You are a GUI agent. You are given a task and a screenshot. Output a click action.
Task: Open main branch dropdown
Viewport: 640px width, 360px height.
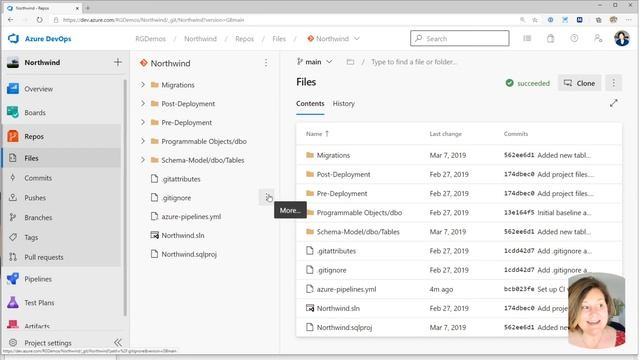tap(314, 62)
